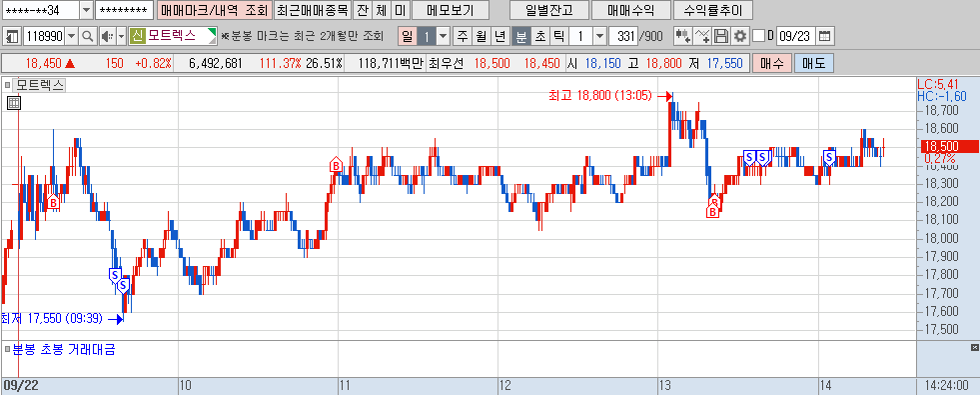Open the dropdown after the 일 1 button
This screenshot has height=395, width=980.
[x=444, y=36]
